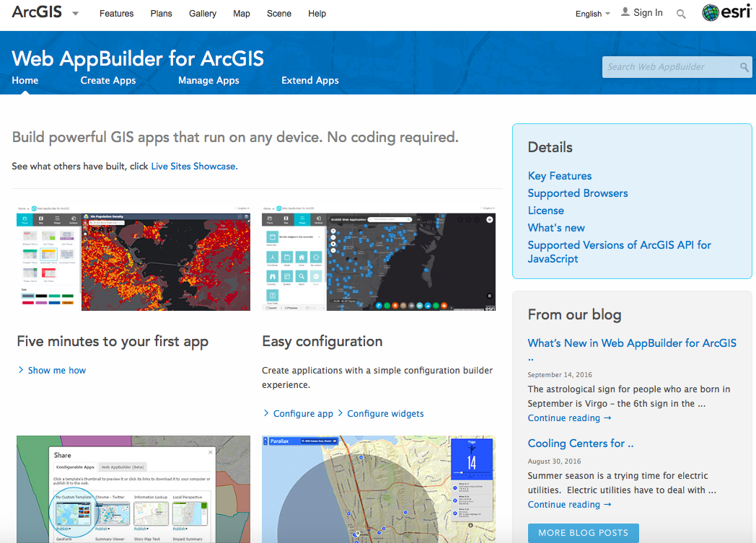Click the Sign In user icon
Viewport: 756px width, 543px height.
point(625,12)
